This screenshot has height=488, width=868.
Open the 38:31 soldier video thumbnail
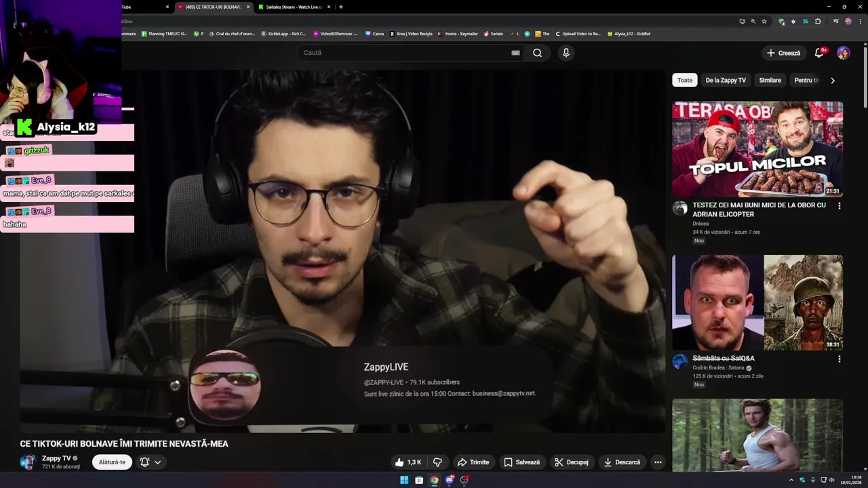point(757,302)
